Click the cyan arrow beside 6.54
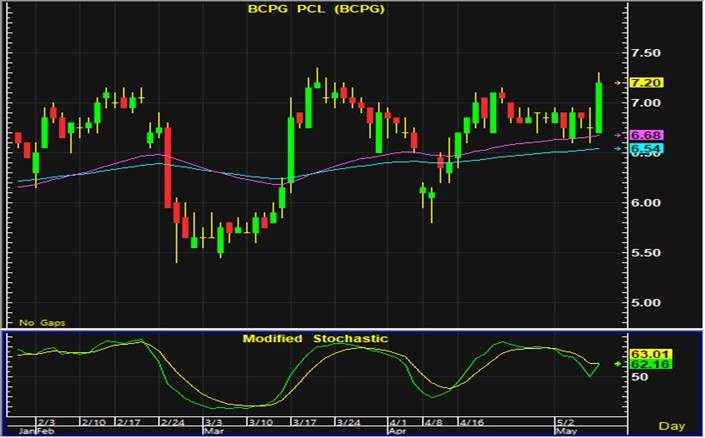 tap(618, 149)
